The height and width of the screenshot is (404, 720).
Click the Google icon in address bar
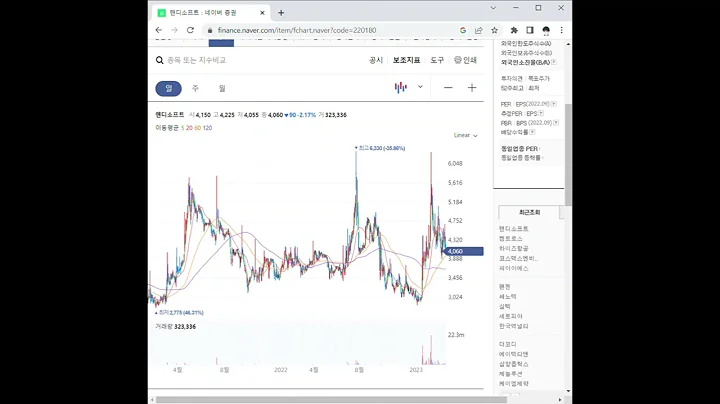[x=463, y=30]
